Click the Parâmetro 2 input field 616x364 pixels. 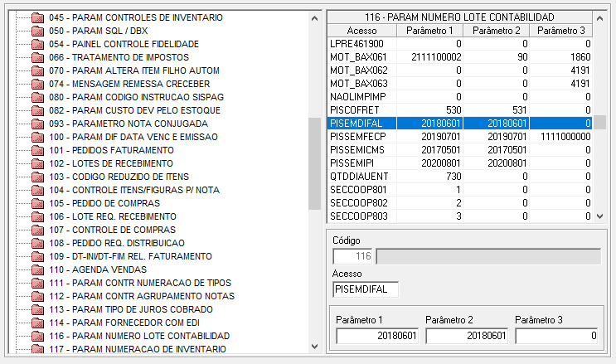(x=467, y=336)
